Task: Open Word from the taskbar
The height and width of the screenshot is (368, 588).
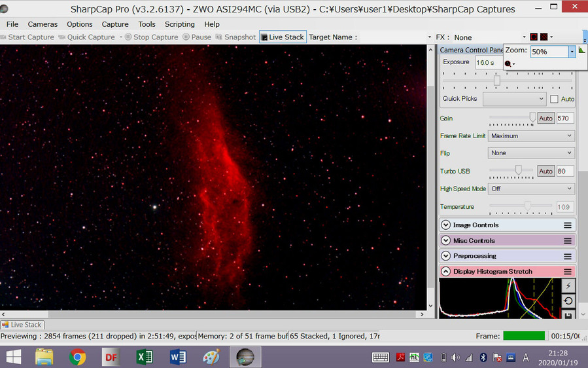Action: (178, 357)
